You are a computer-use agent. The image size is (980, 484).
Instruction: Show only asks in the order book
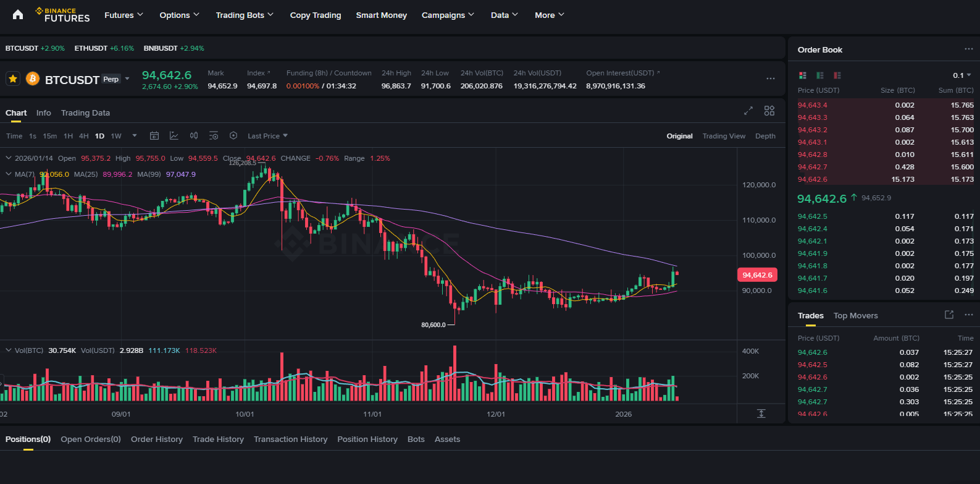click(x=837, y=75)
